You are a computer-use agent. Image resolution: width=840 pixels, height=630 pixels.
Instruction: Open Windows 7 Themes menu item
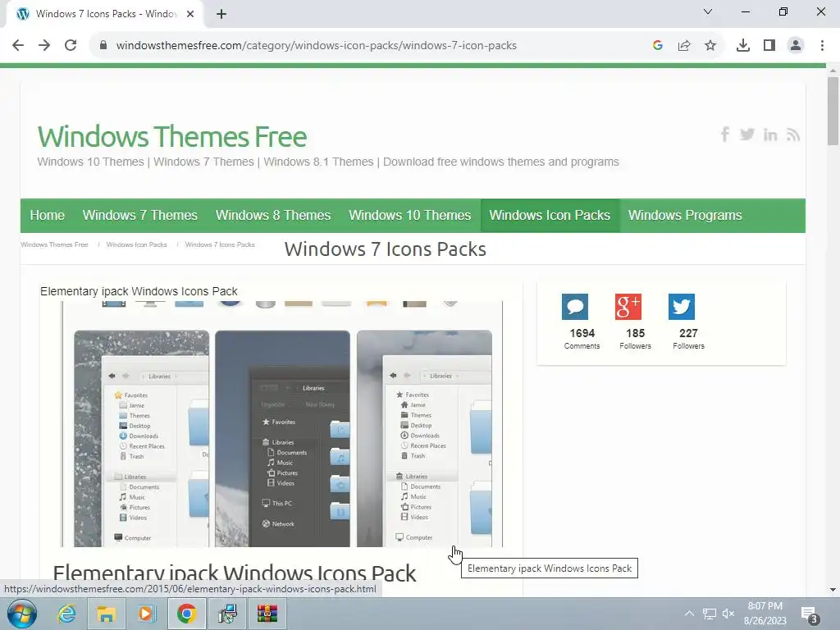[139, 216]
